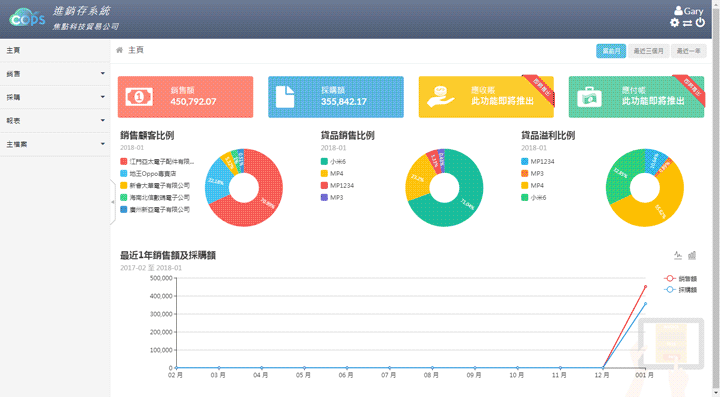The height and width of the screenshot is (397, 720).
Task: Toggle 海南北信數碼電子公司 legend entry
Action: [155, 197]
